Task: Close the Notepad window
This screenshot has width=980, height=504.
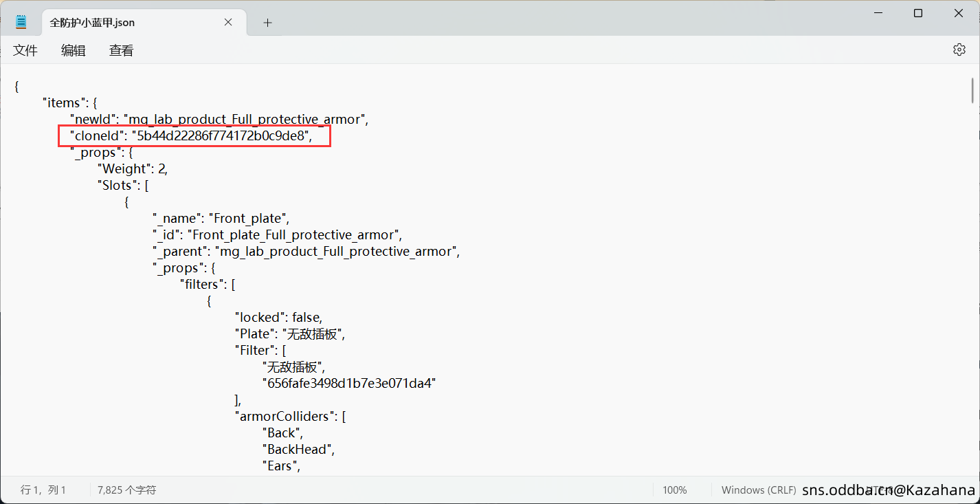Action: [x=958, y=14]
